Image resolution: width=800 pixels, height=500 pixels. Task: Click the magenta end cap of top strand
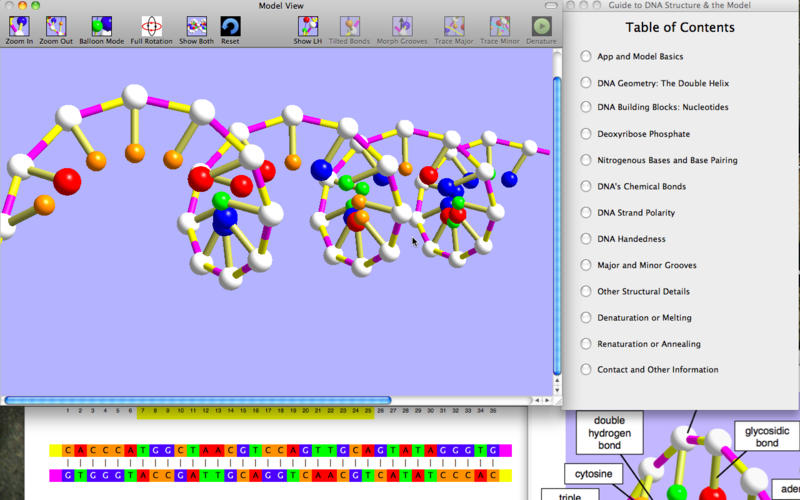506,451
